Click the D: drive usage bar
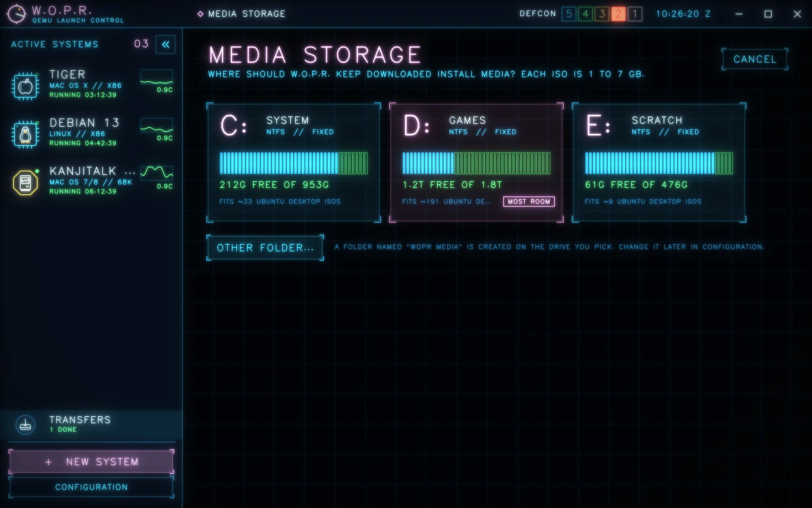This screenshot has height=508, width=812. pyautogui.click(x=476, y=163)
